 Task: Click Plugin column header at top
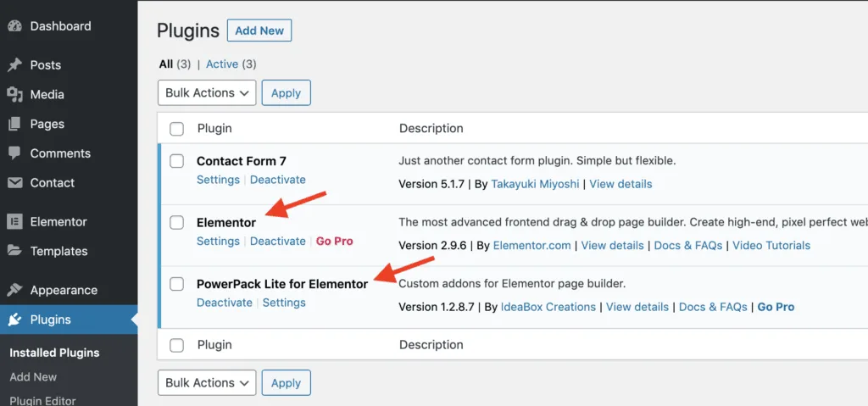[214, 129]
